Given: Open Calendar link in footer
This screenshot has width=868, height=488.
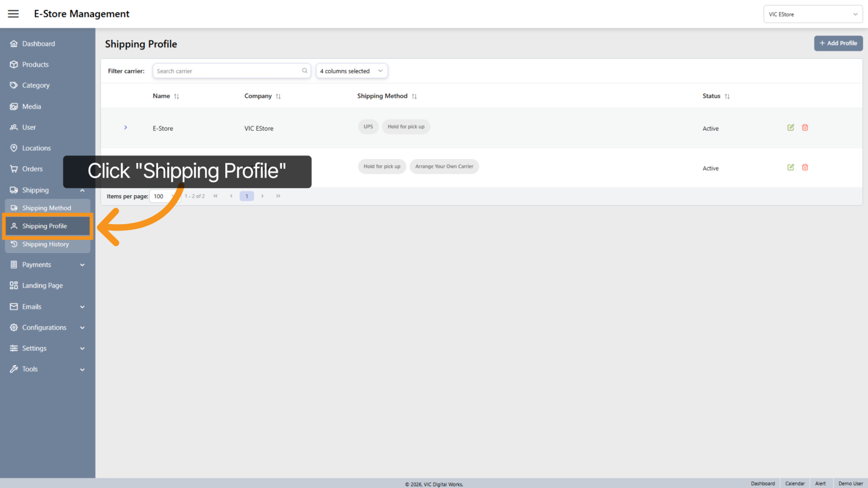Looking at the screenshot, I should tap(795, 483).
